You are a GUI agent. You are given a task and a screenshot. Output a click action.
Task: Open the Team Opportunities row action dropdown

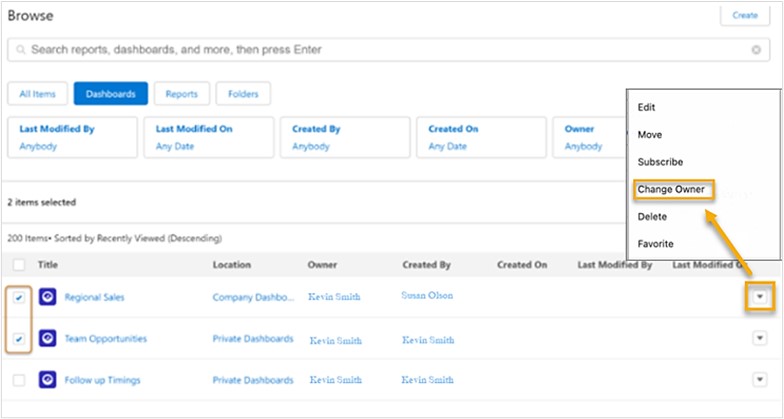click(759, 339)
